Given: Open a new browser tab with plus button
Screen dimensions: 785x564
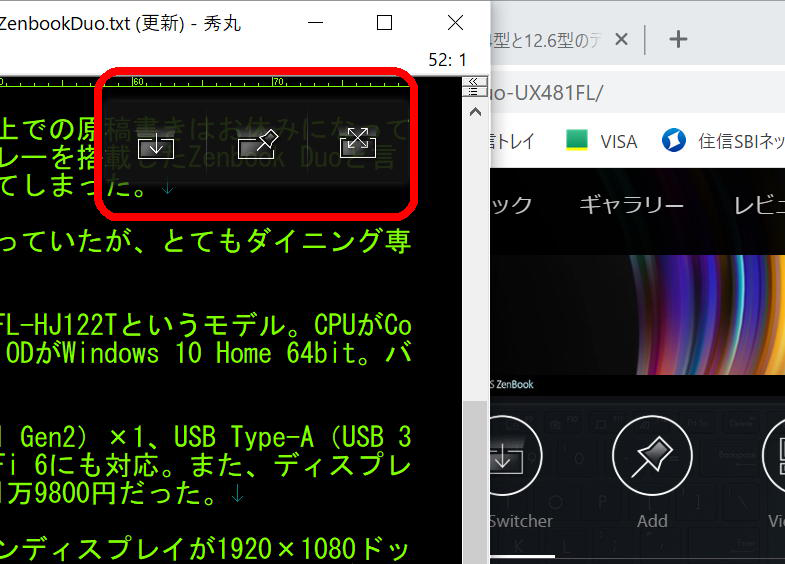Looking at the screenshot, I should click(x=678, y=39).
